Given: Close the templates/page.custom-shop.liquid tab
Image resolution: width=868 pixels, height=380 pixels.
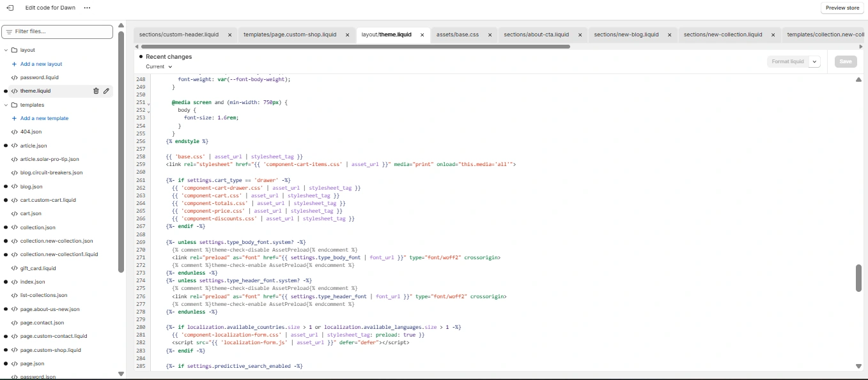Looking at the screenshot, I should pyautogui.click(x=348, y=34).
